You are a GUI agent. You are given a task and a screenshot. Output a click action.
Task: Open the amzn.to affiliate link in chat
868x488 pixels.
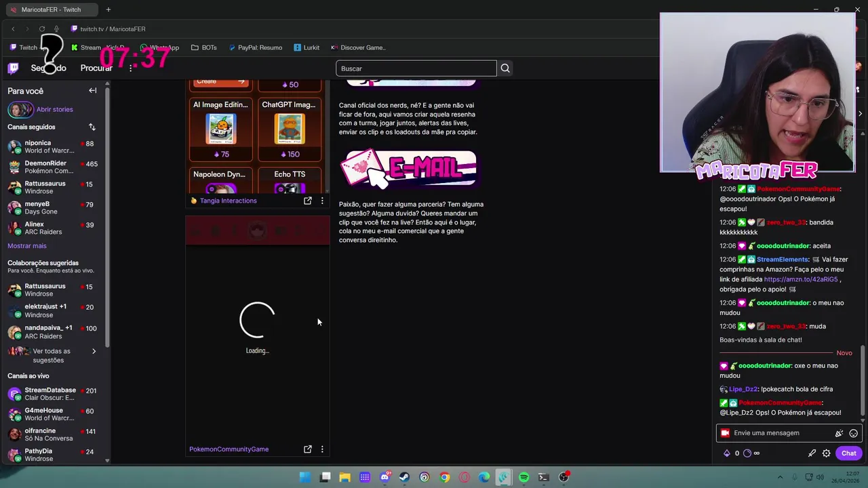tap(801, 279)
